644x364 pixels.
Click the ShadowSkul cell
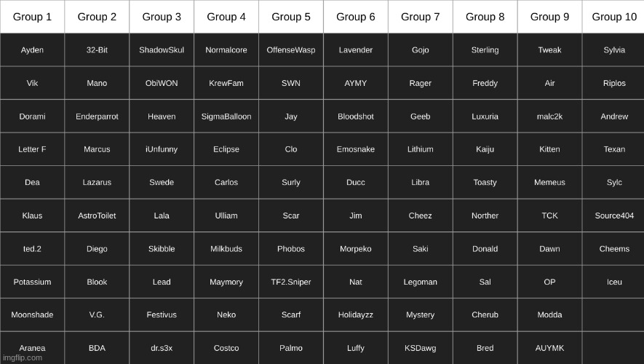[x=162, y=50]
